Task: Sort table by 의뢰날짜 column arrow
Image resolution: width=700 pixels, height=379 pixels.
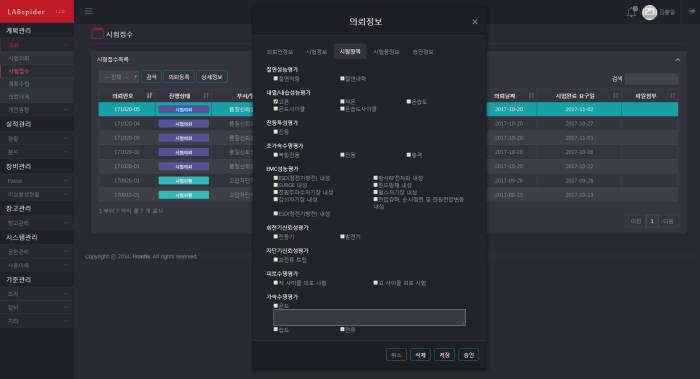Action: (531, 96)
